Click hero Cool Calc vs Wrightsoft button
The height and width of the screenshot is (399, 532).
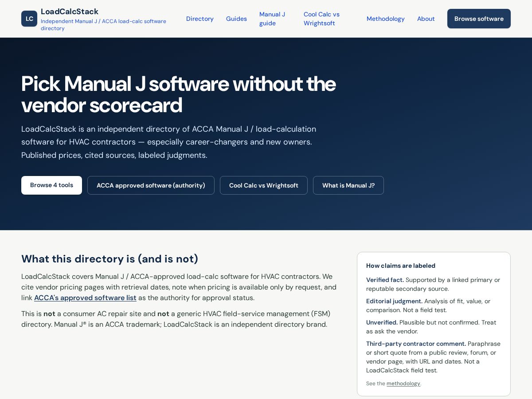264,185
